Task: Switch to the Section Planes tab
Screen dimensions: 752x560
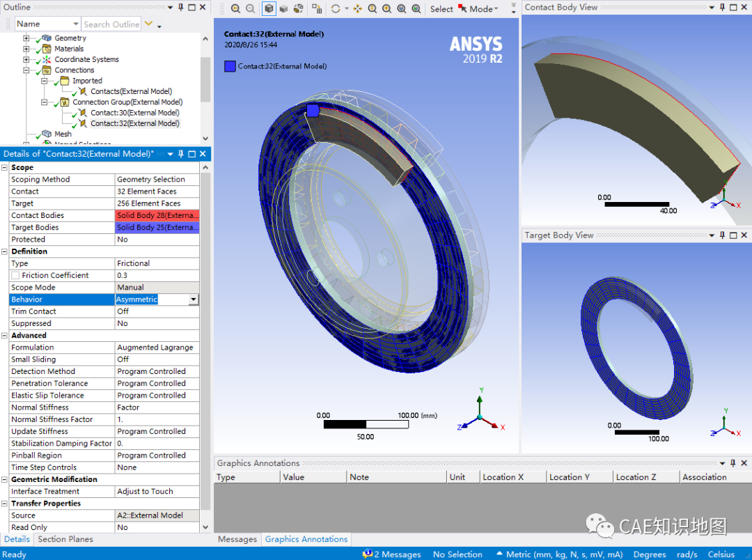Action: [65, 539]
